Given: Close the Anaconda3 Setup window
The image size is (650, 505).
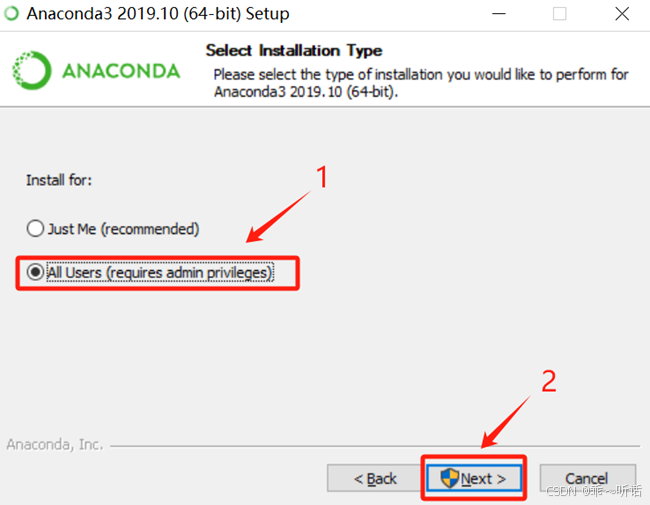Looking at the screenshot, I should tap(622, 14).
